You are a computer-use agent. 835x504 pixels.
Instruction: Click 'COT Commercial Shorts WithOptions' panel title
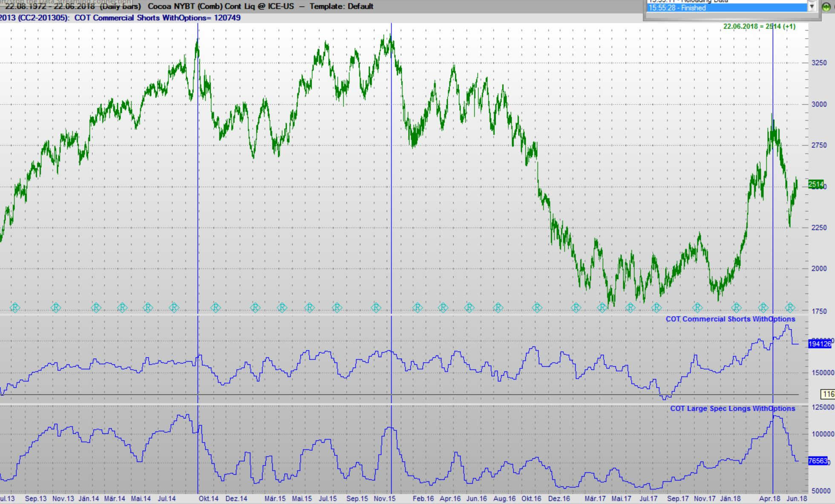(731, 319)
